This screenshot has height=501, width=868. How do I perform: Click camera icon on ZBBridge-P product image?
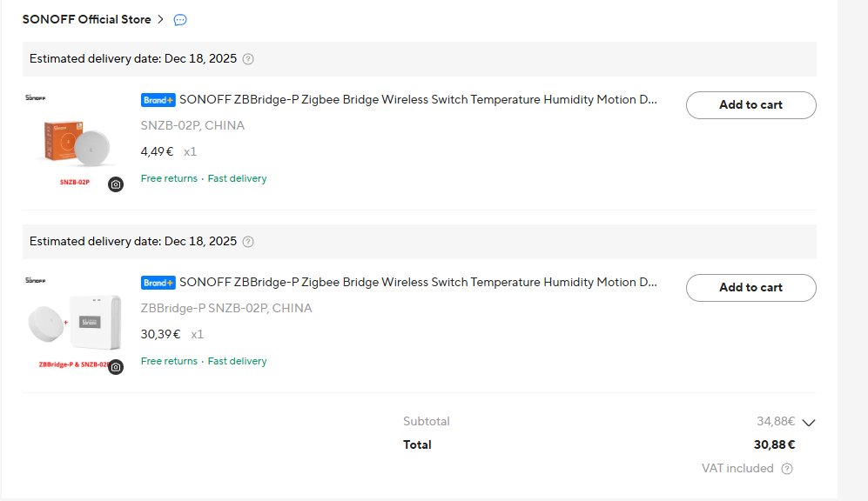click(x=116, y=367)
